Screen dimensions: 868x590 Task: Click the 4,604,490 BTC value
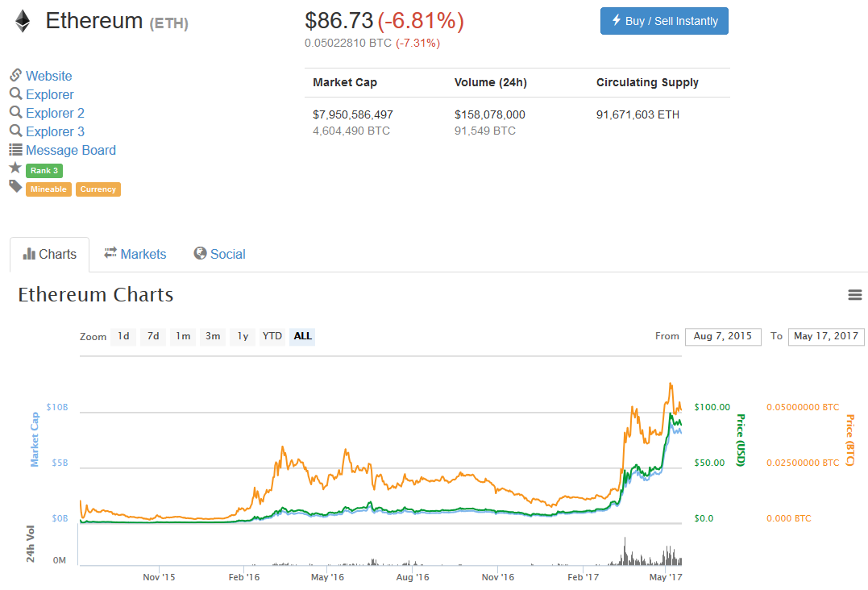click(351, 131)
